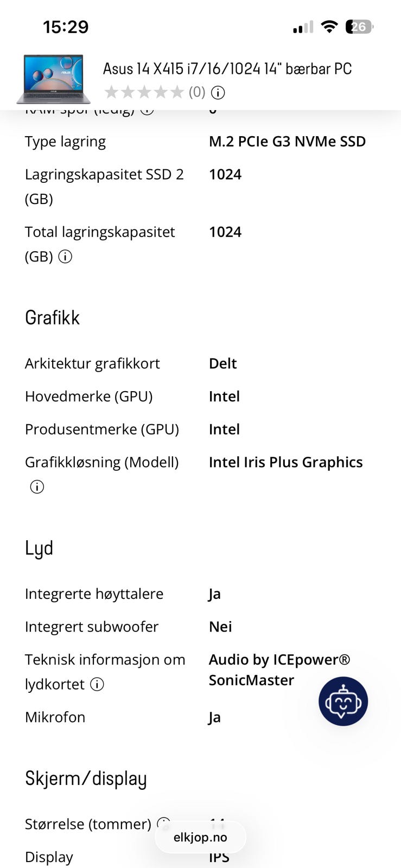Viewport: 401px width, 868px height.
Task: Show info for Total lagringskapasitet (GB)
Action: click(65, 257)
